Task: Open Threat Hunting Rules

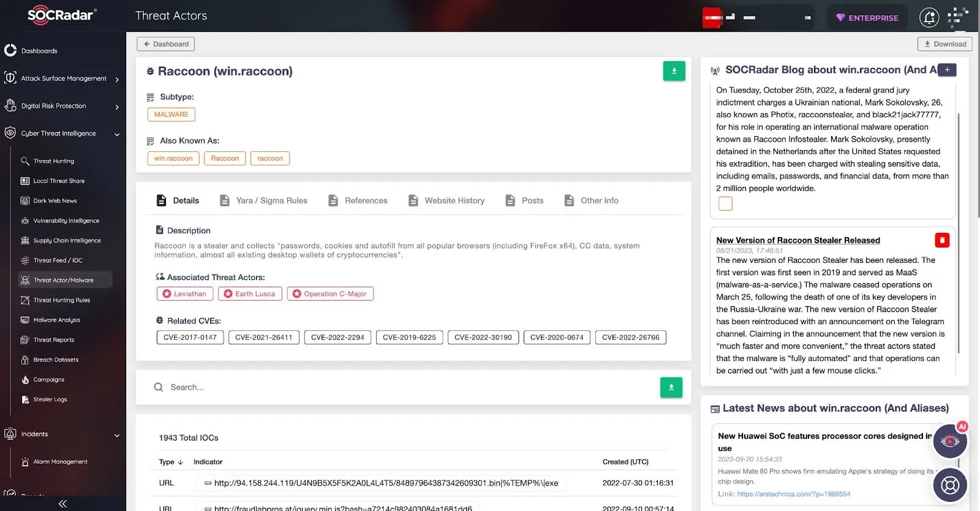Action: pyautogui.click(x=62, y=300)
